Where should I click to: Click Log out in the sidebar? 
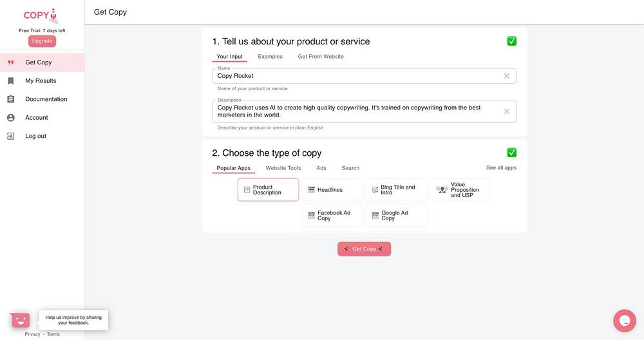(x=35, y=136)
